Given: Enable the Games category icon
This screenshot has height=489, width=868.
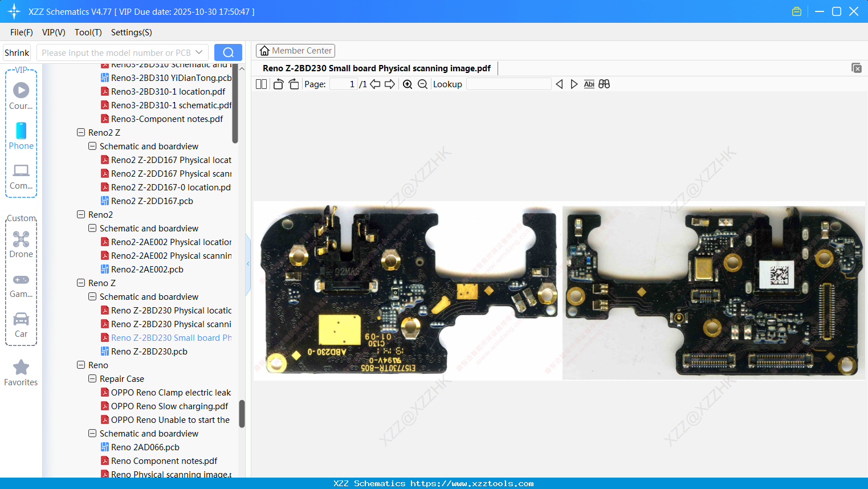Looking at the screenshot, I should click(21, 280).
